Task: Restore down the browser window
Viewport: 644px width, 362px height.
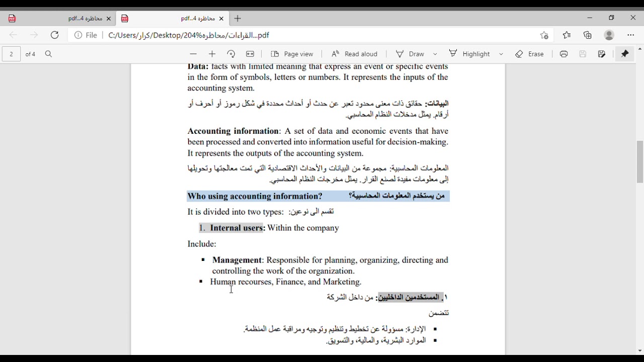Action: (612, 18)
